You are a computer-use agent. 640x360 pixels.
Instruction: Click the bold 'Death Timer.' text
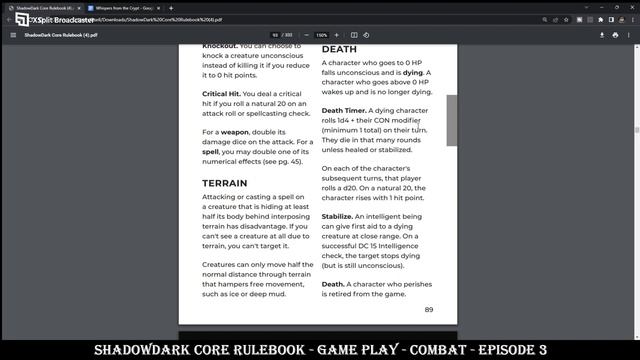(x=344, y=111)
